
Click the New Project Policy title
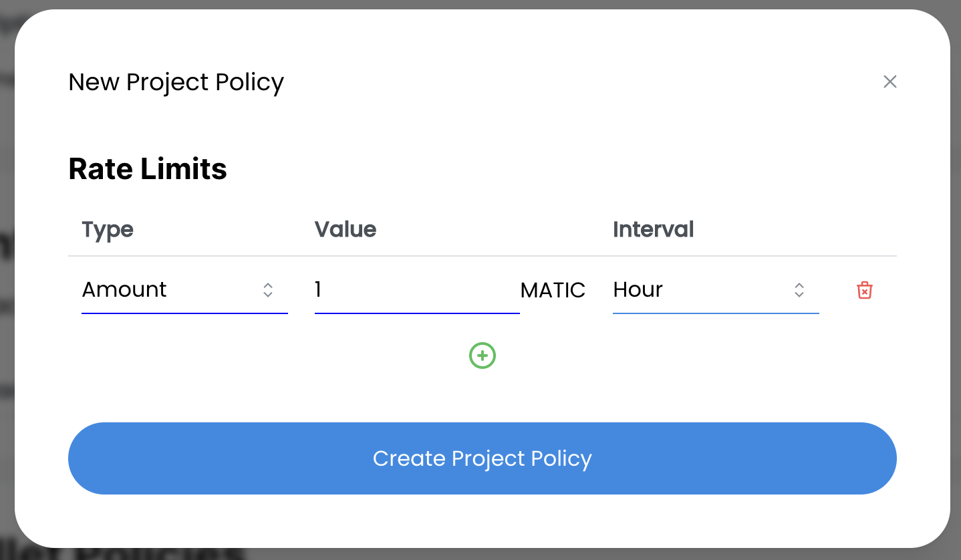tap(176, 82)
